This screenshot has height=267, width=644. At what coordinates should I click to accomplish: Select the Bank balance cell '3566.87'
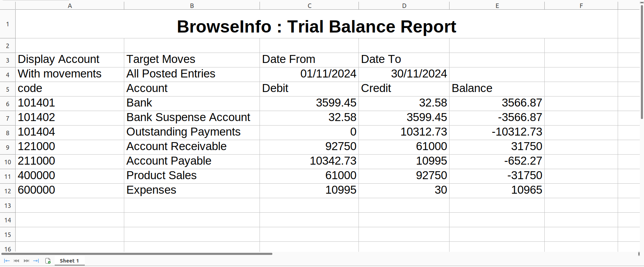coord(497,103)
